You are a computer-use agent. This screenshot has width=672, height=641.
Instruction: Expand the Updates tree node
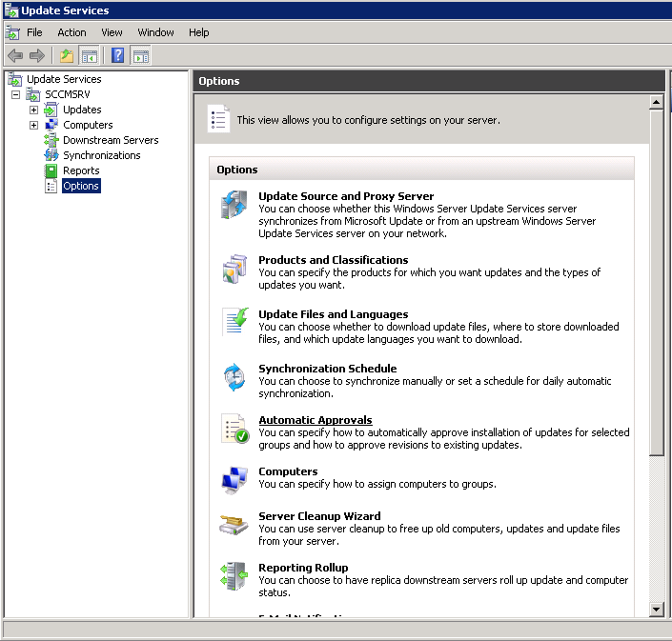pyautogui.click(x=34, y=110)
